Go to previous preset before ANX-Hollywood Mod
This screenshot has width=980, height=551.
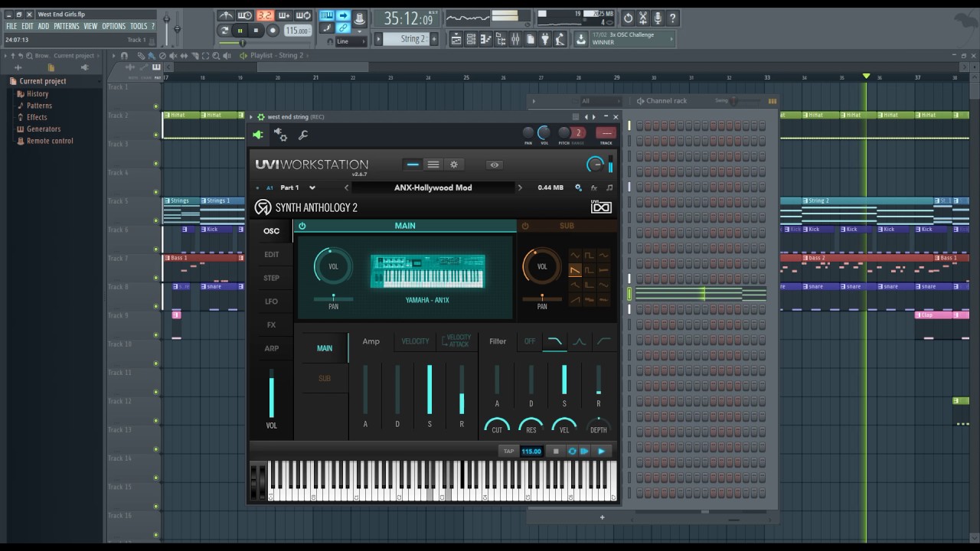click(346, 187)
